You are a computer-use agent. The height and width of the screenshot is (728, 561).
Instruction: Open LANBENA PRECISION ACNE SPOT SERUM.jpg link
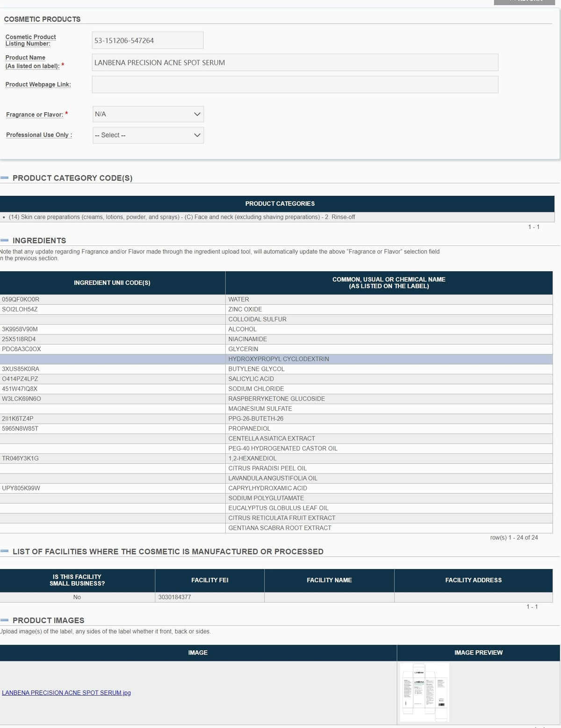66,692
